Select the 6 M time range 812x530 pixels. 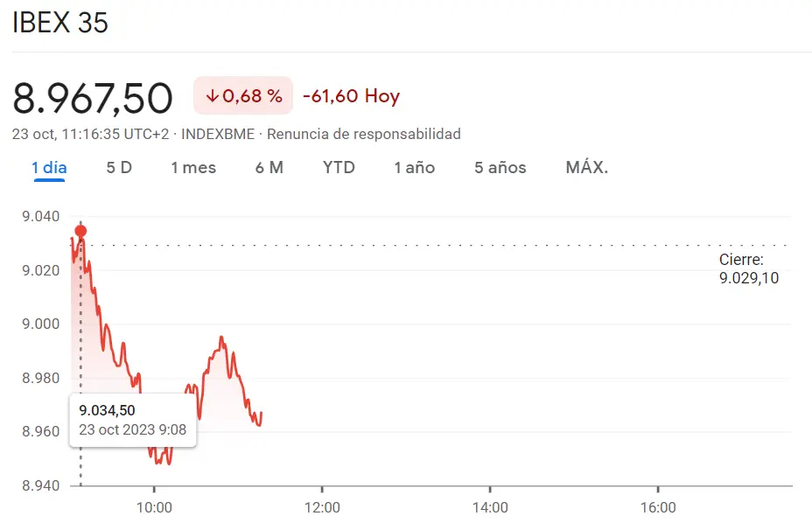269,167
